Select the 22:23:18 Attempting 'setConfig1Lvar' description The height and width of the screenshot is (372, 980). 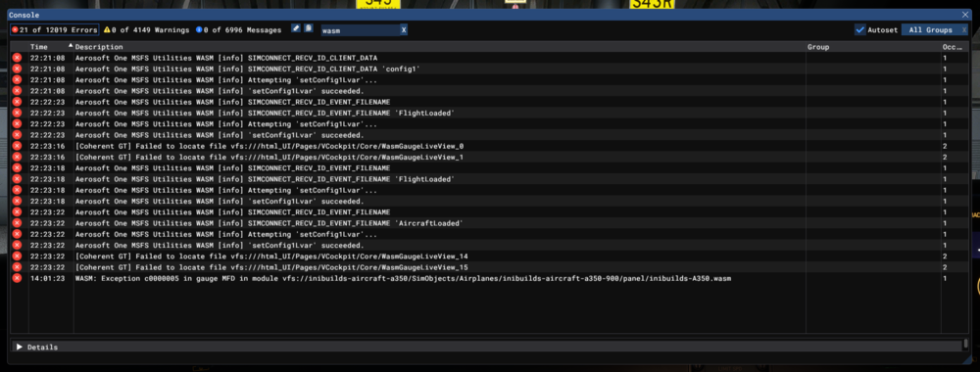point(226,190)
